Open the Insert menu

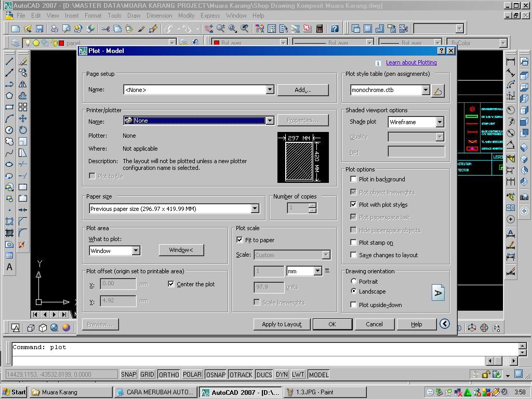click(x=72, y=16)
